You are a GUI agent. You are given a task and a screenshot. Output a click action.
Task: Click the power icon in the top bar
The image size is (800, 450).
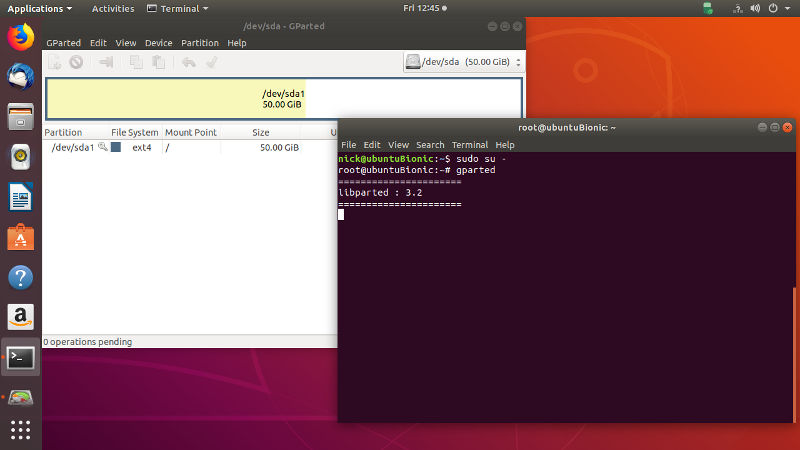click(773, 8)
